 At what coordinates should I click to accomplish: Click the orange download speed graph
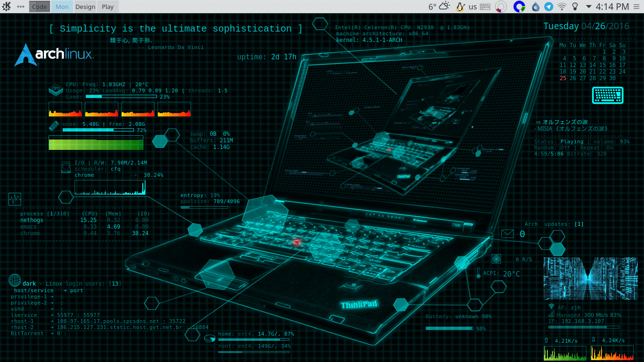(x=612, y=354)
